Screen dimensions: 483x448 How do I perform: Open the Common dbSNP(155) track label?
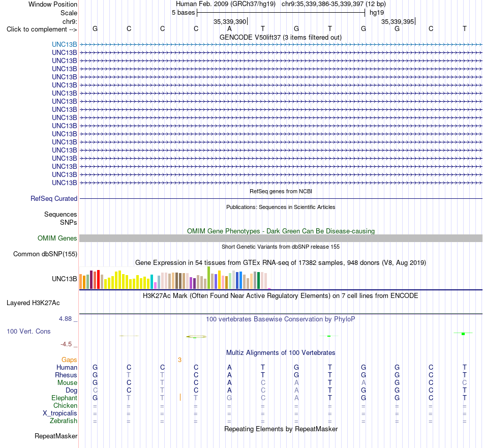45,254
